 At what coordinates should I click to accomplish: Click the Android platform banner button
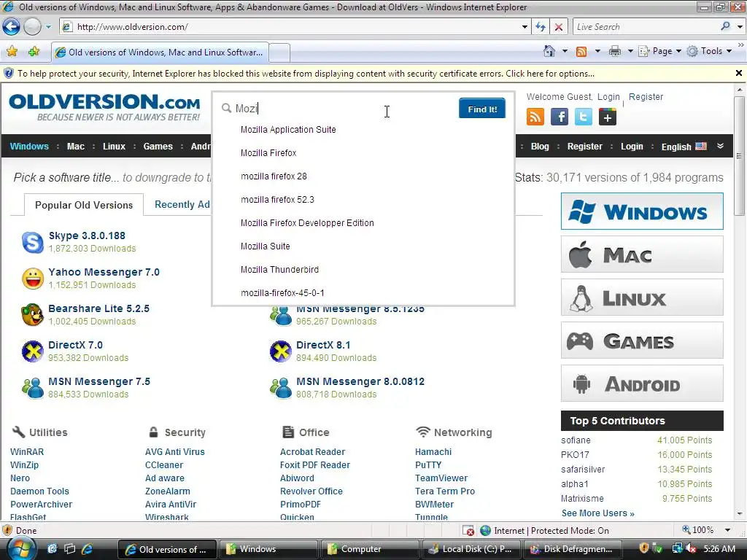click(642, 384)
